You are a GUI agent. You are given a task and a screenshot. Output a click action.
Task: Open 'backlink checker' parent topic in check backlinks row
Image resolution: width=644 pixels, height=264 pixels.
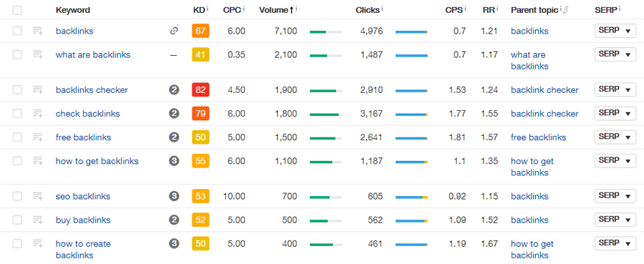click(545, 114)
